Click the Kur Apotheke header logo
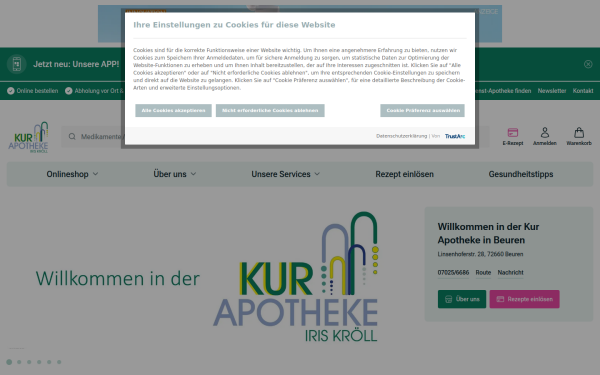 (28, 137)
